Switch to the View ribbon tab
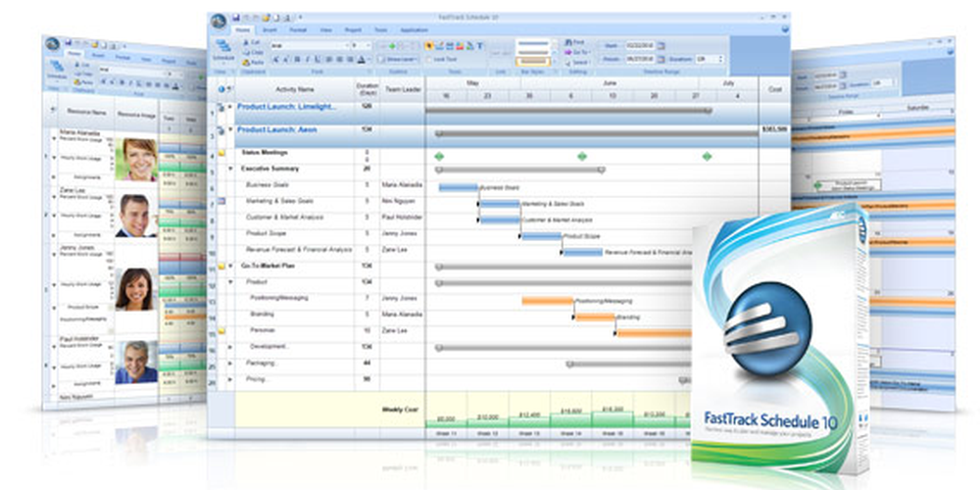The image size is (980, 490). (x=325, y=30)
